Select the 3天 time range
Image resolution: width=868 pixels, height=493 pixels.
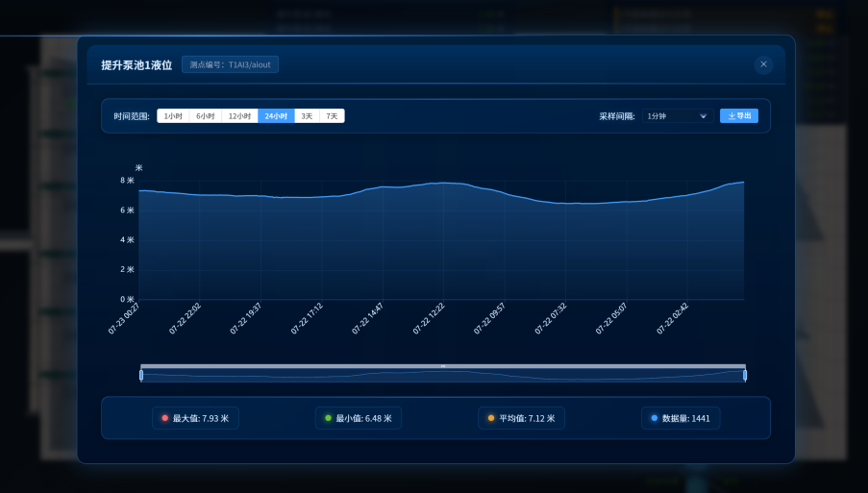click(x=307, y=115)
